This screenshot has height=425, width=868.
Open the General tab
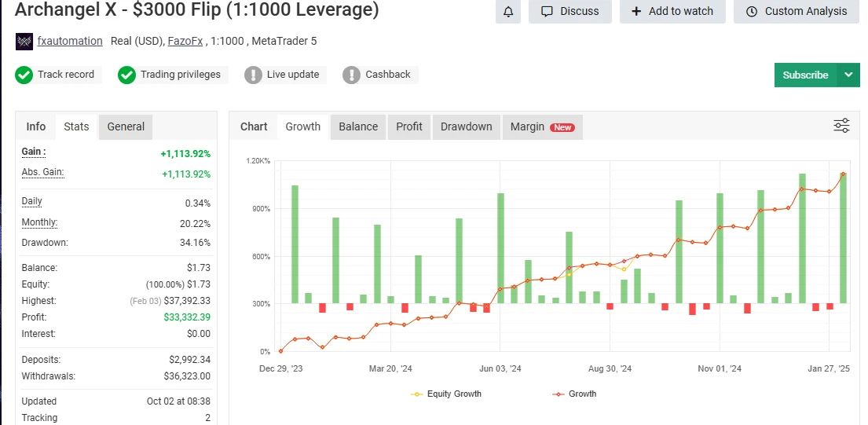126,126
